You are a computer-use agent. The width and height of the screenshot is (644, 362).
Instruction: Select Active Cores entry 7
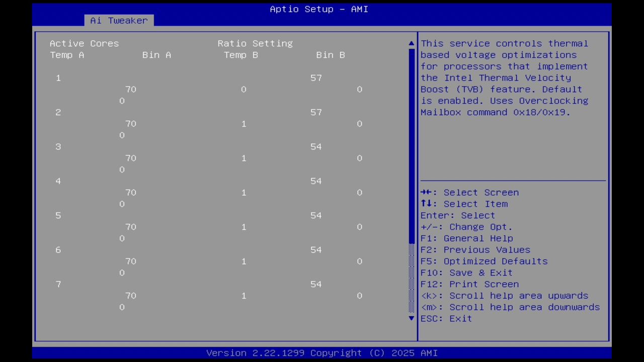[x=58, y=284]
